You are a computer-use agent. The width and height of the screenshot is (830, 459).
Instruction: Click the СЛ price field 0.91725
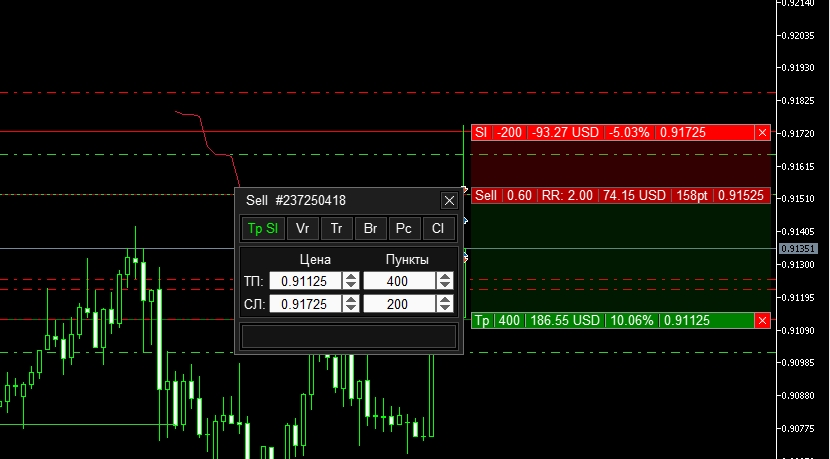(x=305, y=304)
